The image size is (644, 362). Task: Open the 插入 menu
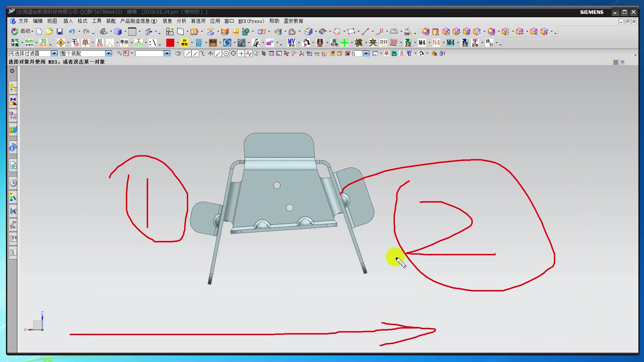[68, 21]
